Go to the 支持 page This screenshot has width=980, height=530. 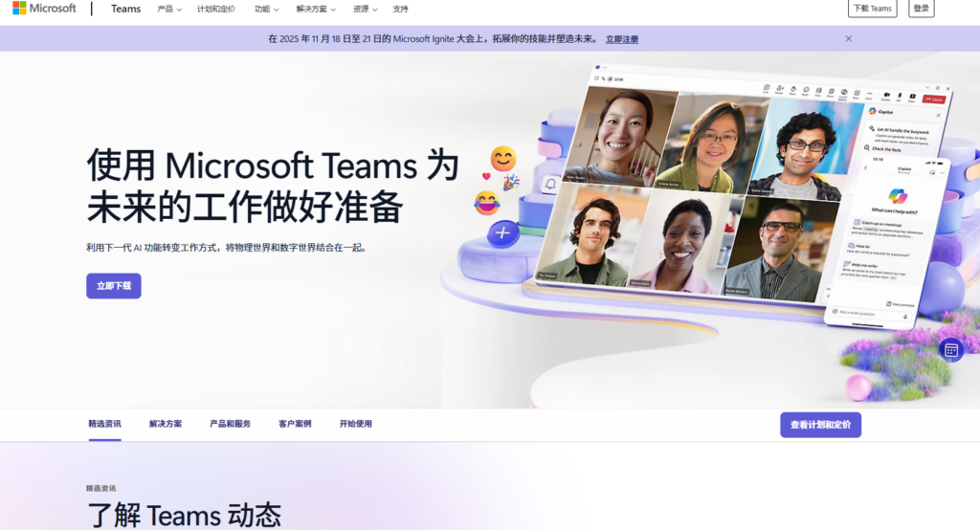tap(400, 9)
